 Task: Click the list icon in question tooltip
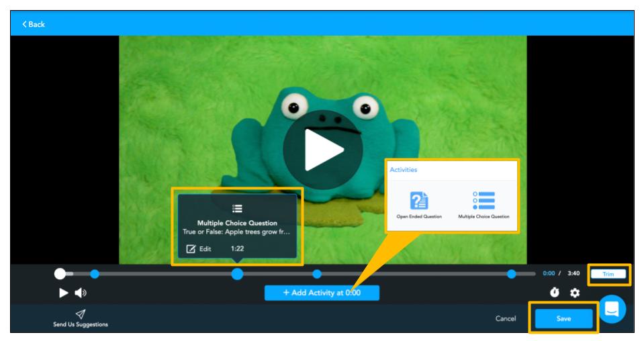[237, 209]
